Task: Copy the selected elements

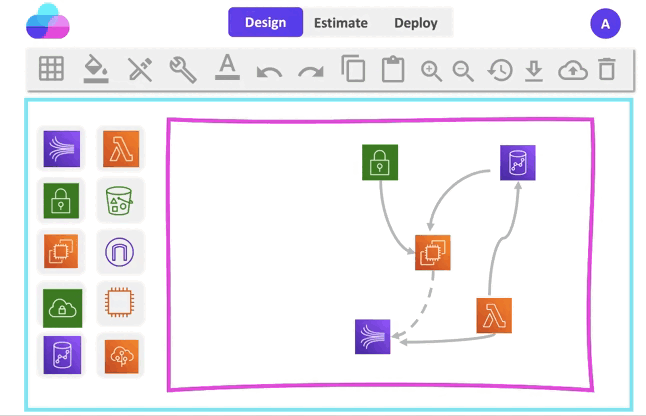Action: 353,68
